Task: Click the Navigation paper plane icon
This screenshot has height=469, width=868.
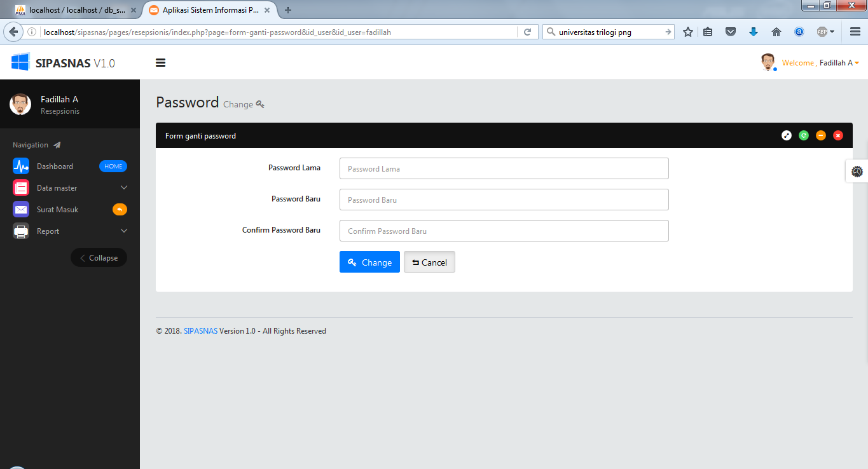Action: click(x=57, y=145)
